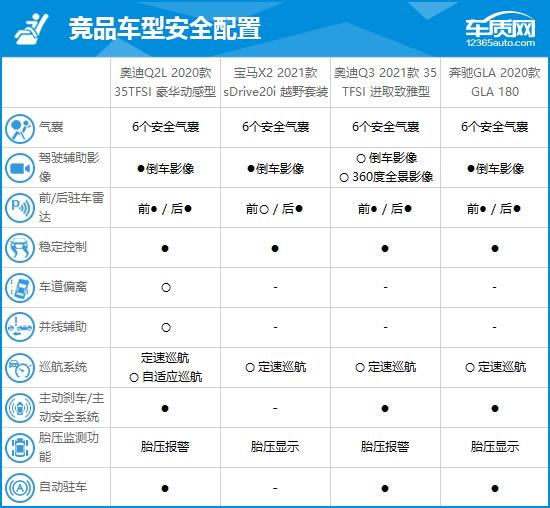The height and width of the screenshot is (508, 550).
Task: Click the merge assist icon
Action: [20, 328]
